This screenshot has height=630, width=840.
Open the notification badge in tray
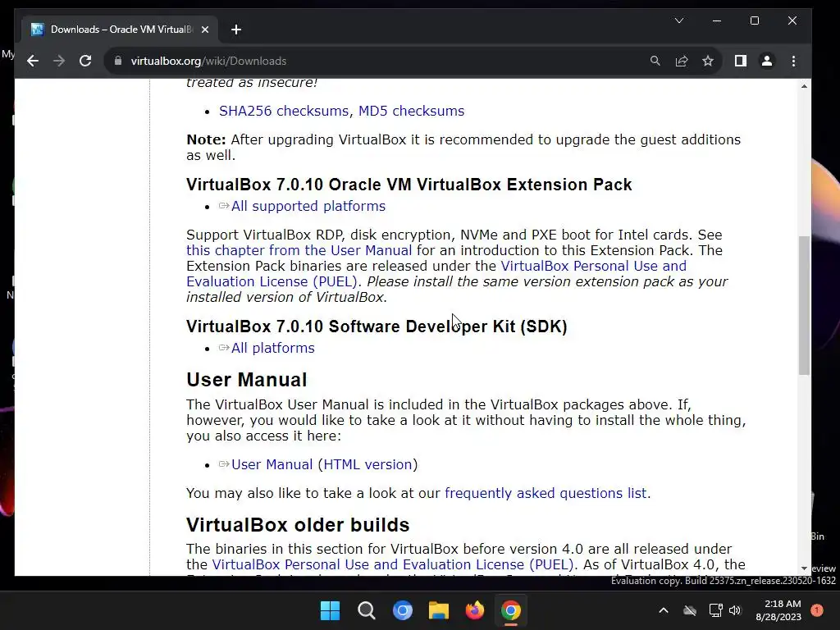click(x=817, y=610)
